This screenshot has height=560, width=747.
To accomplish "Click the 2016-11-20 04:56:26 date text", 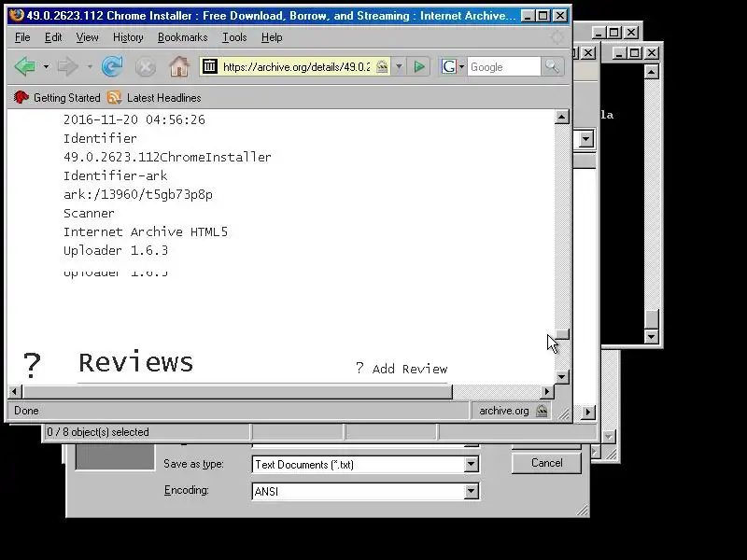I will point(134,119).
